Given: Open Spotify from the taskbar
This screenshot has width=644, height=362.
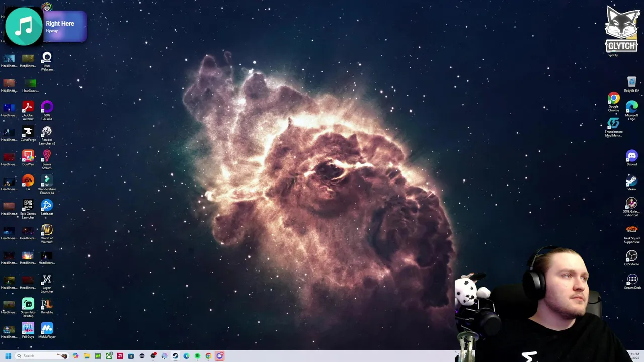Looking at the screenshot, I should [x=197, y=356].
